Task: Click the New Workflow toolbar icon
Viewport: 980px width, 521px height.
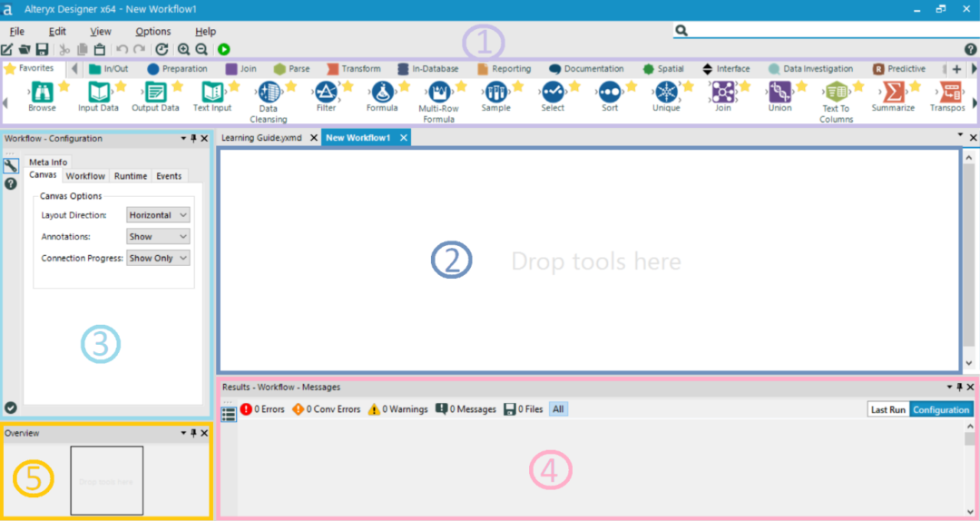Action: [x=7, y=49]
